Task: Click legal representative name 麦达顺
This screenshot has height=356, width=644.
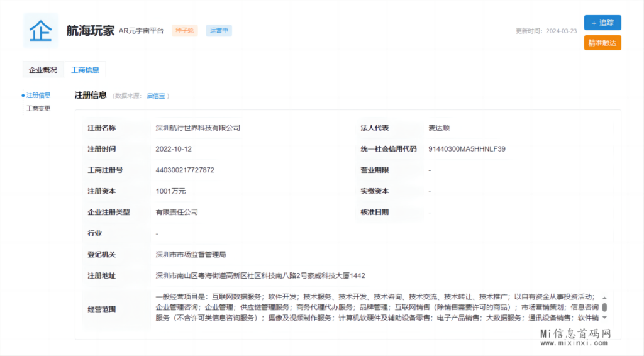Action: (x=439, y=128)
